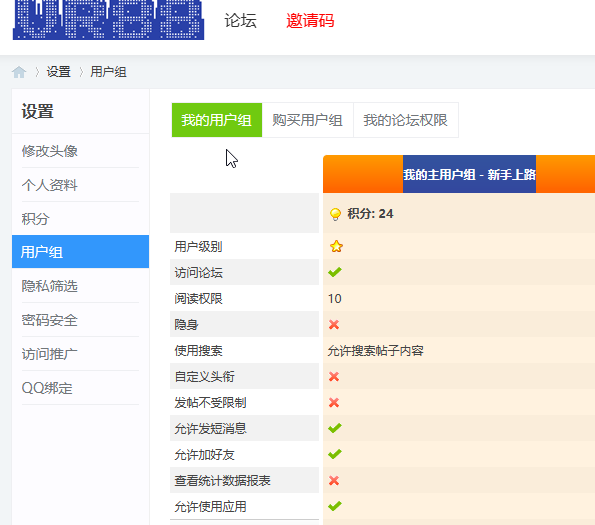Screen dimensions: 595x525
Task: Click the site logo banner
Action: point(109,20)
